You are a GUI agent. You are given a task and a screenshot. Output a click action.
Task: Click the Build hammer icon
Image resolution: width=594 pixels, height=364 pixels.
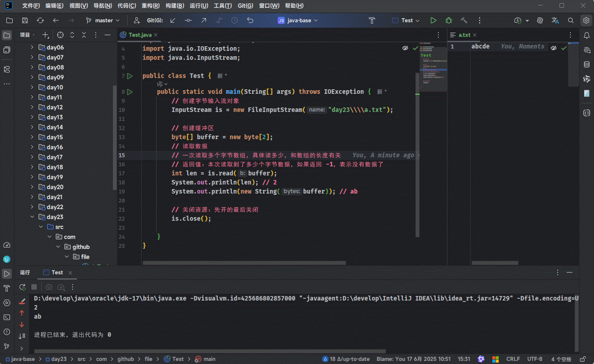(x=464, y=20)
